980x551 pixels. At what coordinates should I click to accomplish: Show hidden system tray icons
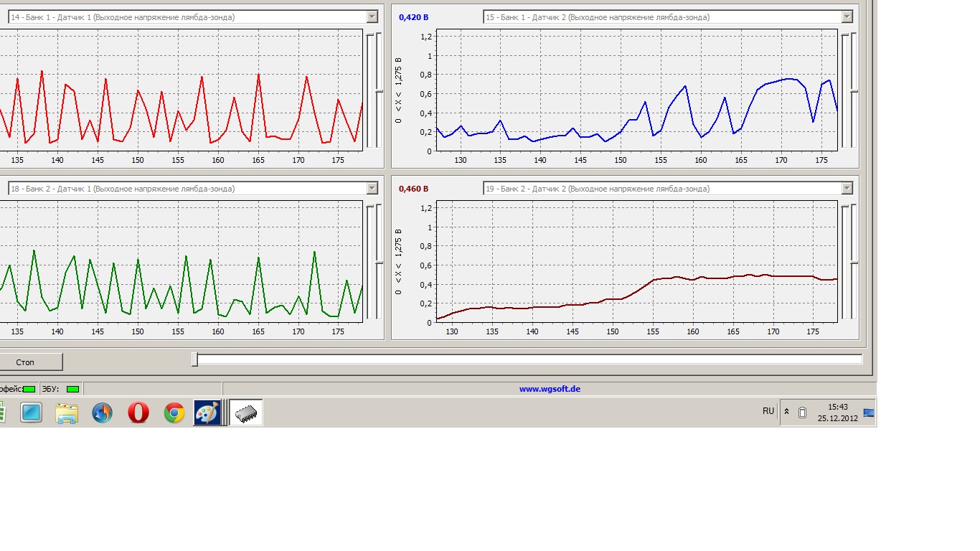tap(786, 412)
